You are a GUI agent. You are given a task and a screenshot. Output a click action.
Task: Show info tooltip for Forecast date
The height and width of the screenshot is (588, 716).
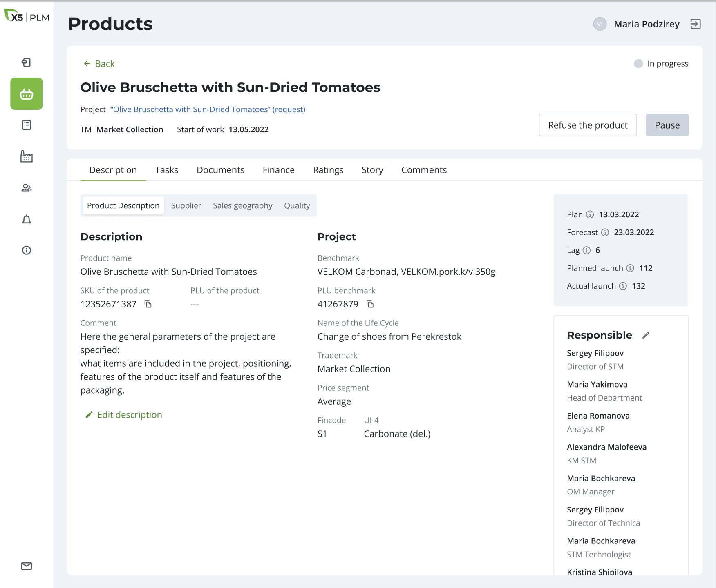pos(605,232)
